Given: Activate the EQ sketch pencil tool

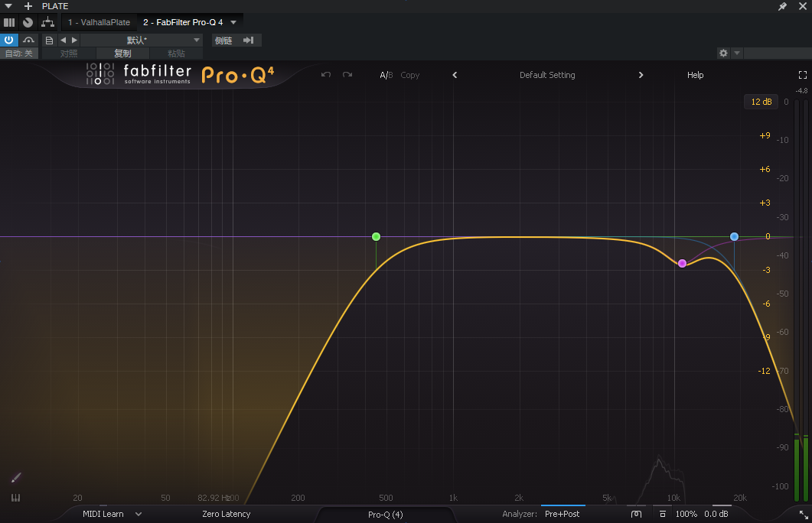Looking at the screenshot, I should pos(16,477).
